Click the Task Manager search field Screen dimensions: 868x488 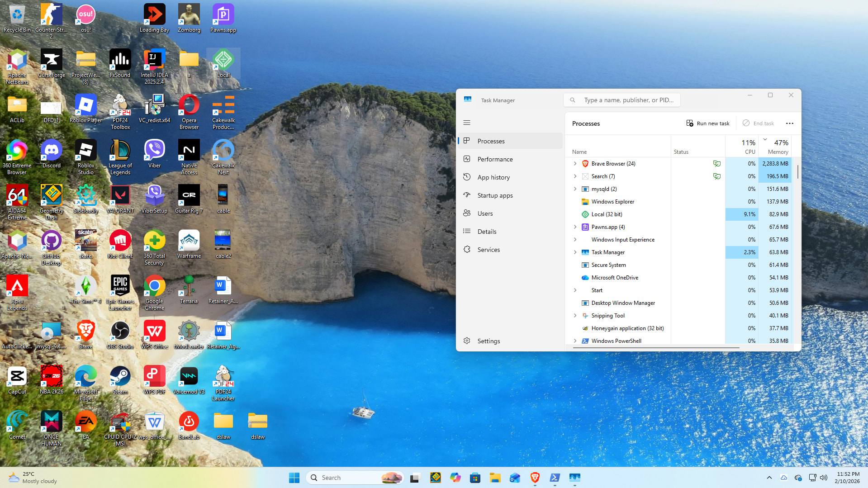(x=622, y=100)
